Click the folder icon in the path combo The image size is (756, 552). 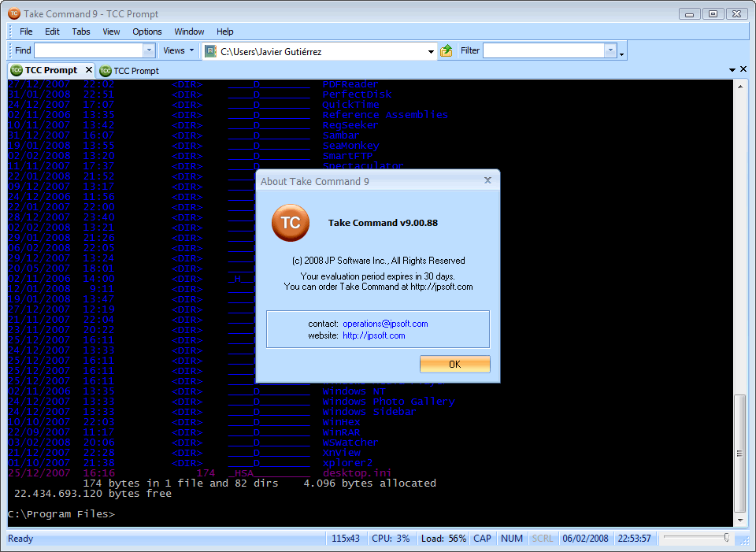pyautogui.click(x=210, y=51)
